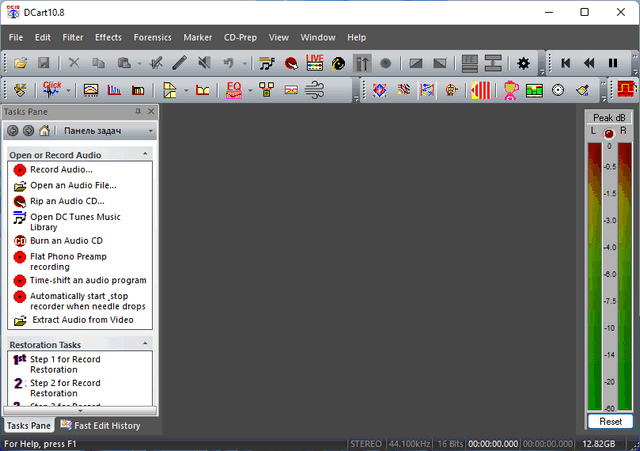Open the CD-Prep menu

pos(240,38)
